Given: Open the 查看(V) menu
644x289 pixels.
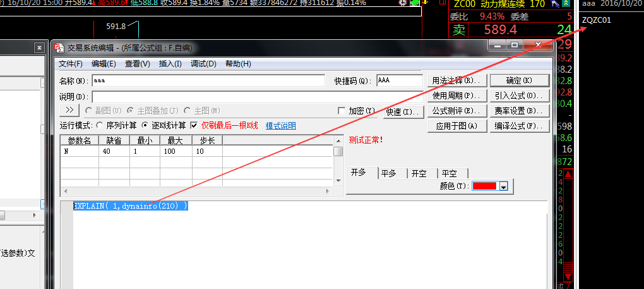Looking at the screenshot, I should (x=138, y=64).
